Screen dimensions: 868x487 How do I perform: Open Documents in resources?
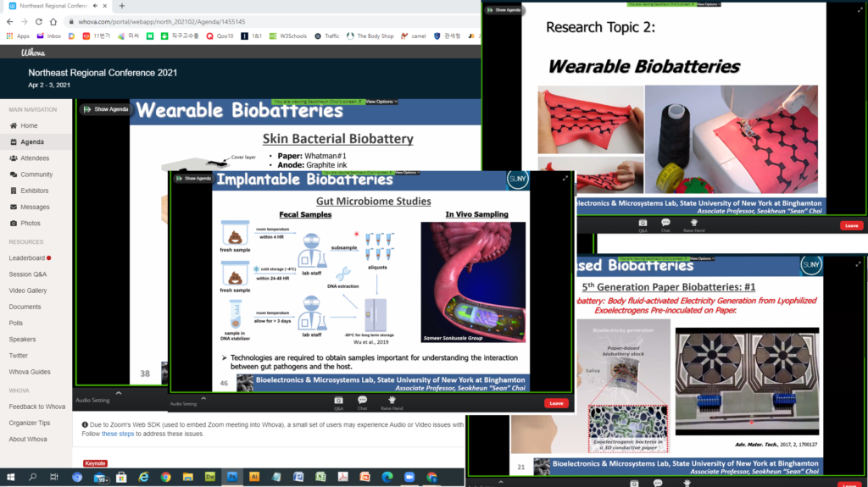pos(25,307)
